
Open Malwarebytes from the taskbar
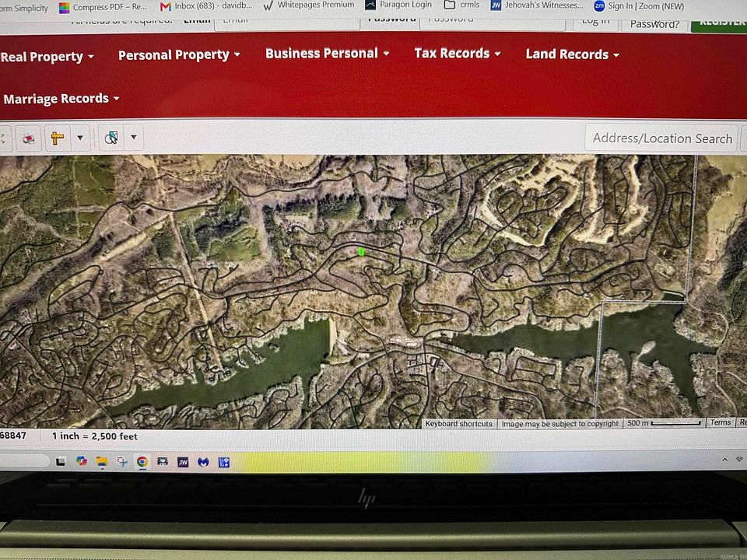[203, 462]
